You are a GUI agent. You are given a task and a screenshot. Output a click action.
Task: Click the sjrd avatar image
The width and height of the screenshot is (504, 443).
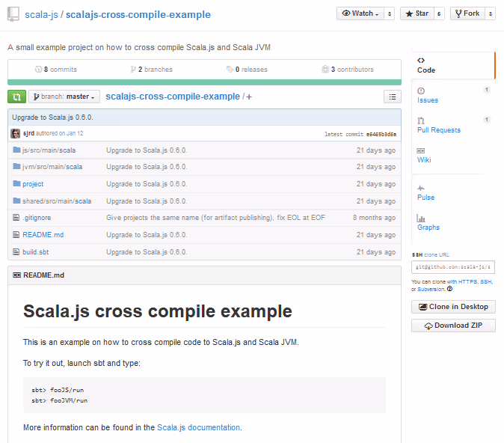[x=16, y=133]
